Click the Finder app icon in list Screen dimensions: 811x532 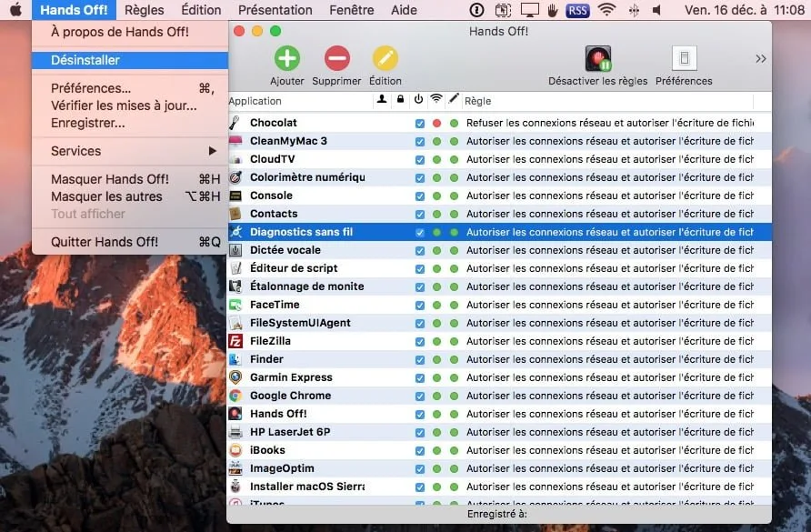235,359
